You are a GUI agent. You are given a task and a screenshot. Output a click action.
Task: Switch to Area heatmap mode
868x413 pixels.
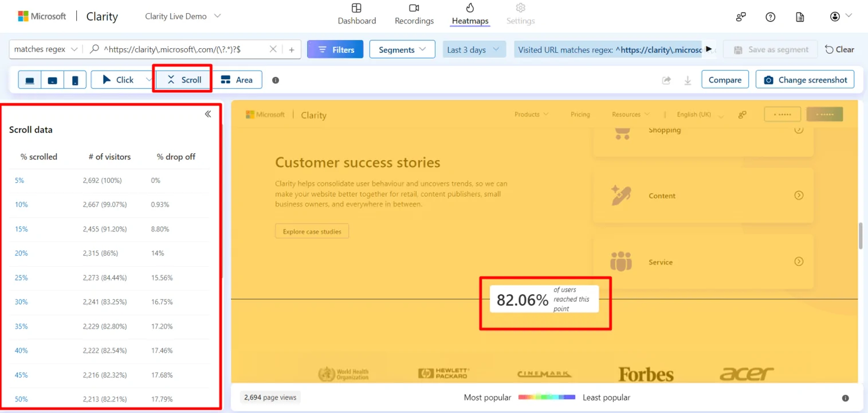(x=237, y=80)
